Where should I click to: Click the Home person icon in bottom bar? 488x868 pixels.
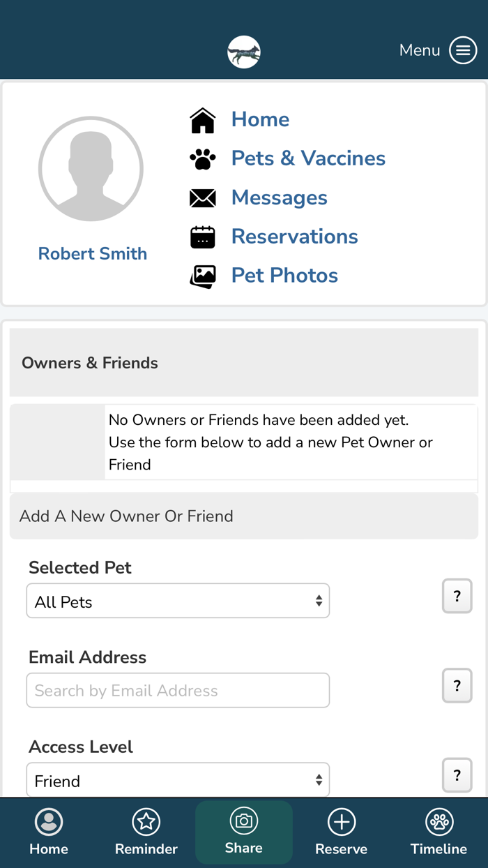pos(48,823)
